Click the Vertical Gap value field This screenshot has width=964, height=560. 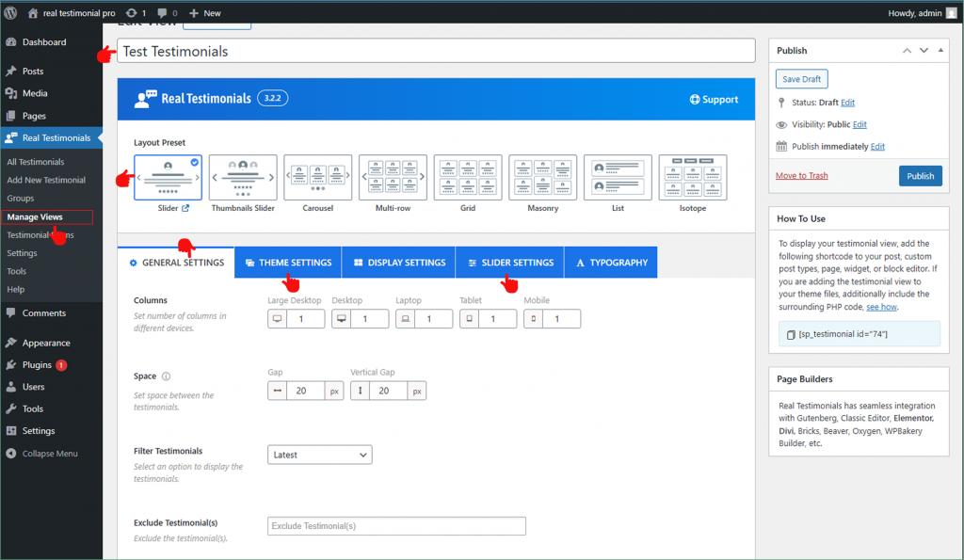[389, 391]
